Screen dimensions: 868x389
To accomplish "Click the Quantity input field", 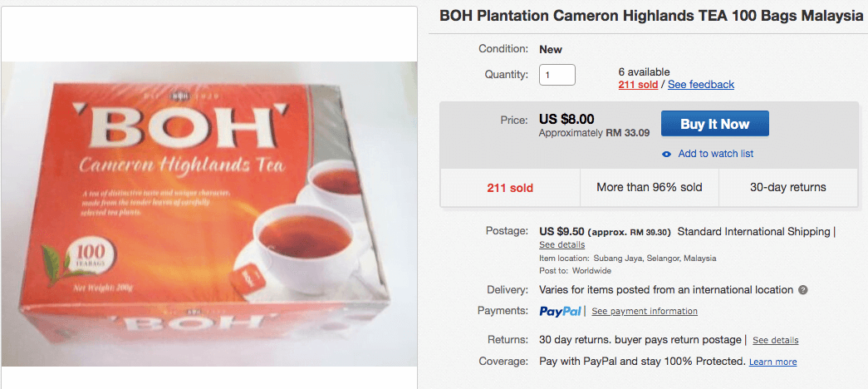I will point(557,74).
